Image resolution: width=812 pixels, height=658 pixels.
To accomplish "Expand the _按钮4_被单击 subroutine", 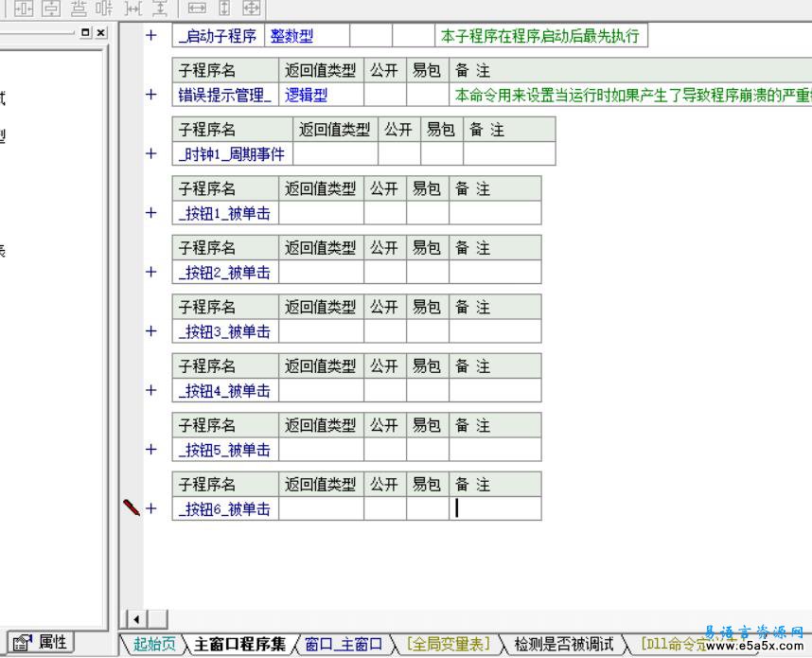I will coord(150,390).
